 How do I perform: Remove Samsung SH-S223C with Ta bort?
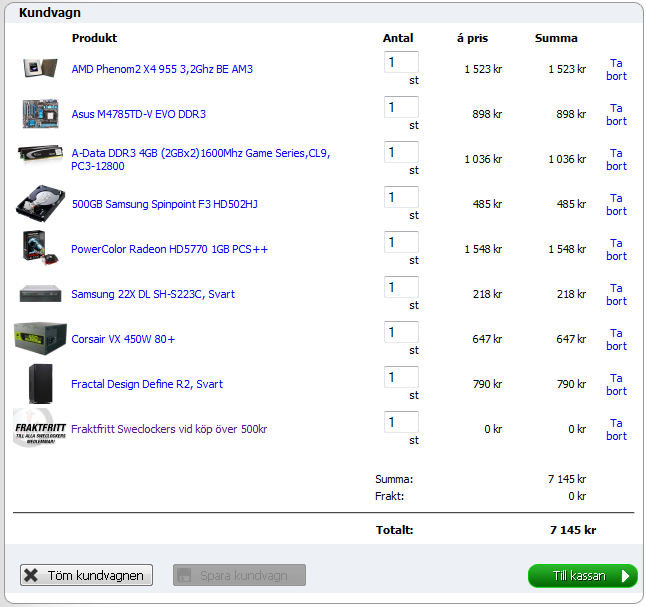click(x=616, y=294)
